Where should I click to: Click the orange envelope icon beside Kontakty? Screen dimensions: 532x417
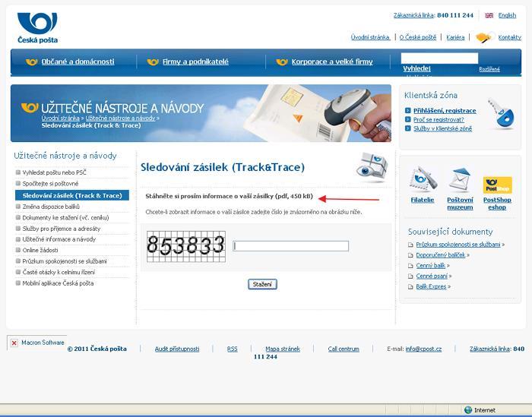[483, 37]
